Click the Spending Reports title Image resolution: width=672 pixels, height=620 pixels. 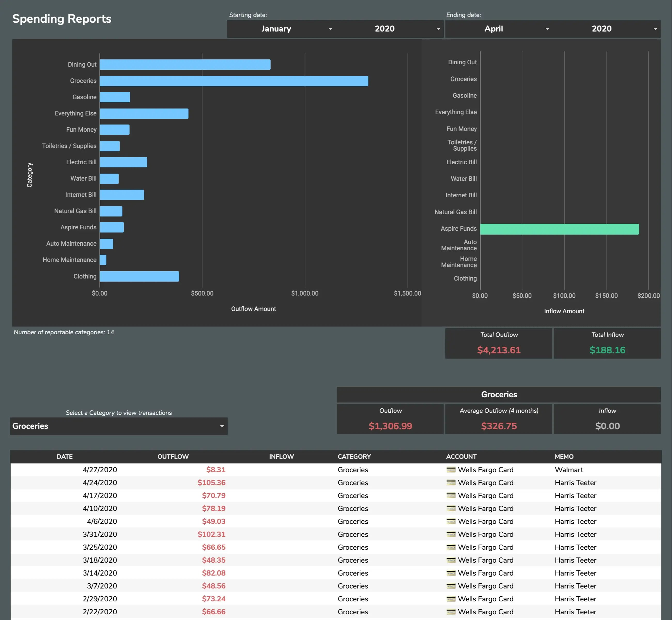[x=62, y=19]
